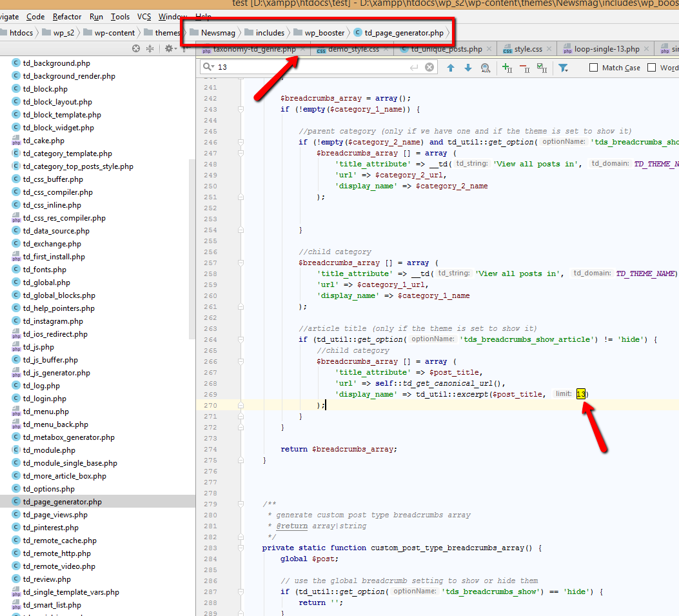Select td_css_compiler.php in the project tree
Screen dimensions: 679x616
[57, 192]
